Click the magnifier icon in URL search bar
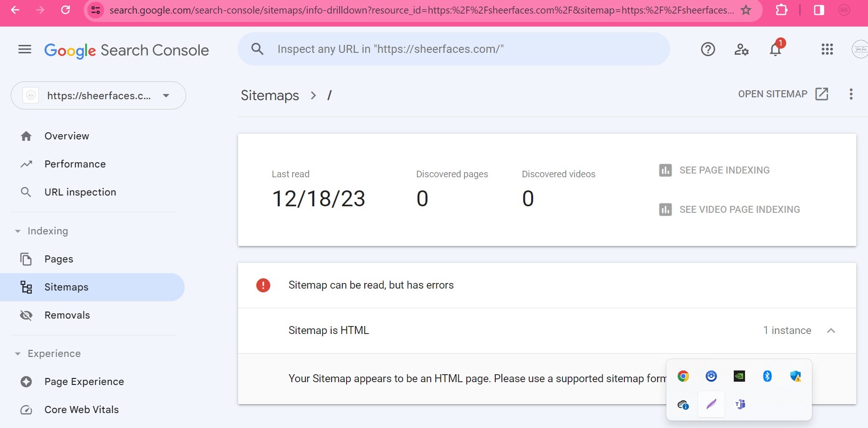The height and width of the screenshot is (428, 868). point(257,49)
